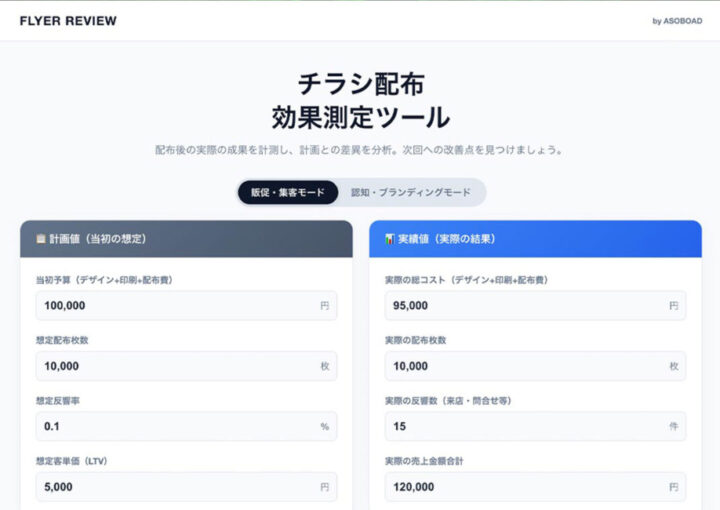Screen dimensions: 720x510
Task: Click the 想定反響率 label
Action: point(58,401)
